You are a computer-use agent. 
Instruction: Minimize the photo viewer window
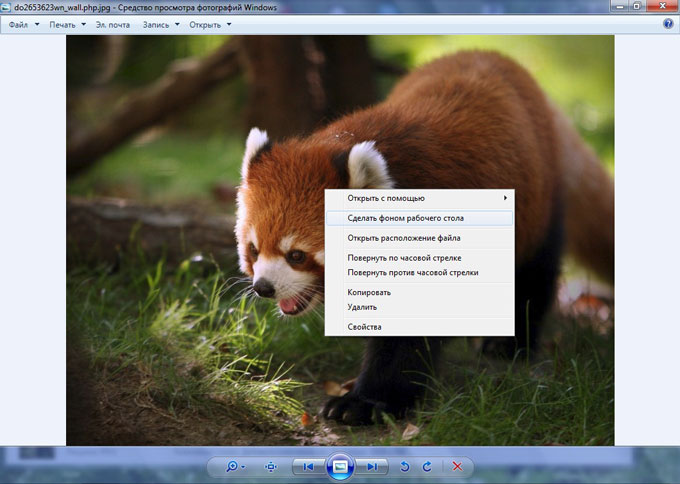(620, 6)
